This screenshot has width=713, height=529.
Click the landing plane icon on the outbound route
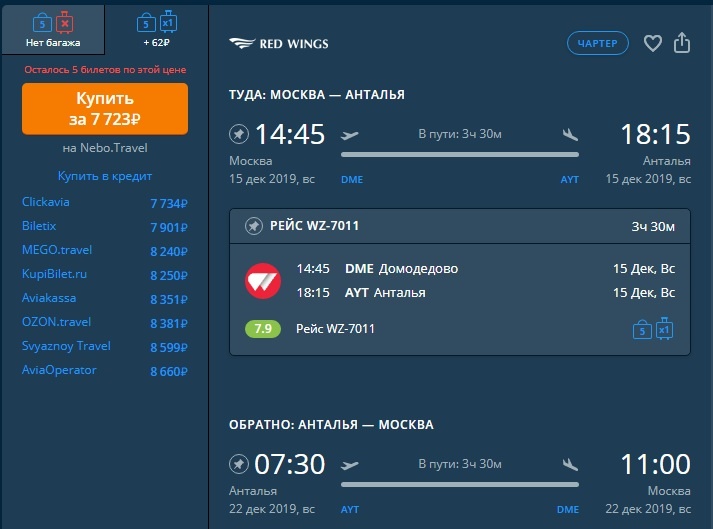(x=570, y=134)
